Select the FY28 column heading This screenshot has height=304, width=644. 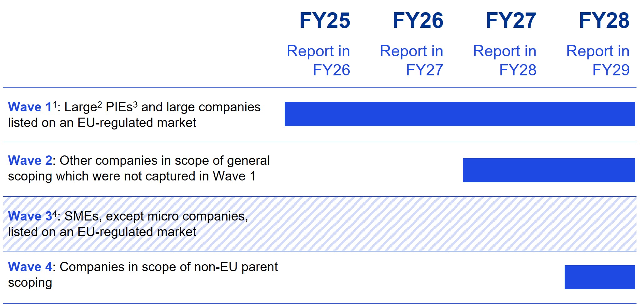[x=604, y=21]
